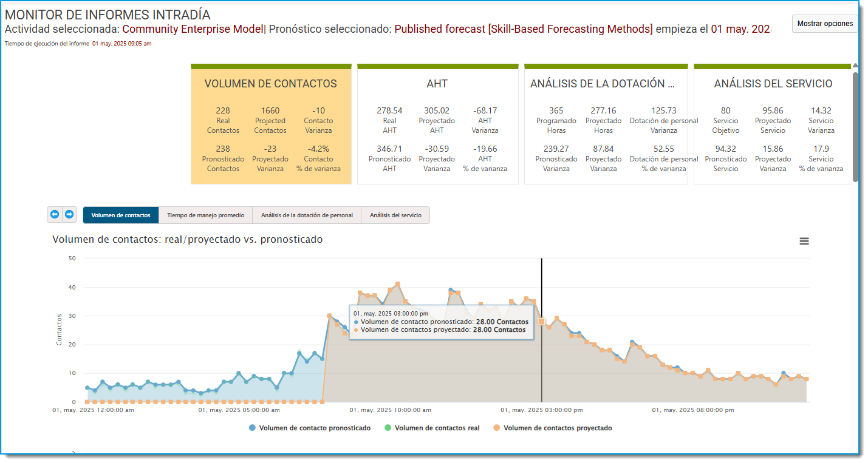Click the '305.02' Proyectado AHT value
Screen dimensions: 868x463
click(437, 110)
